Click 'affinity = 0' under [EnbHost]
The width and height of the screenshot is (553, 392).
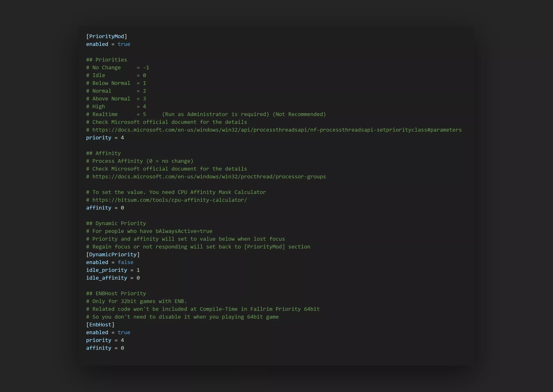[x=105, y=348]
